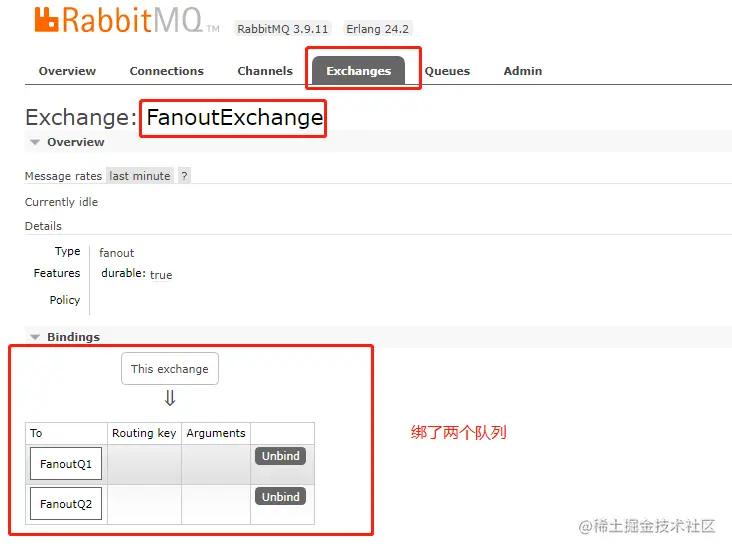Select the Exchanges tab
Viewport: 732px width, 551px height.
point(359,71)
